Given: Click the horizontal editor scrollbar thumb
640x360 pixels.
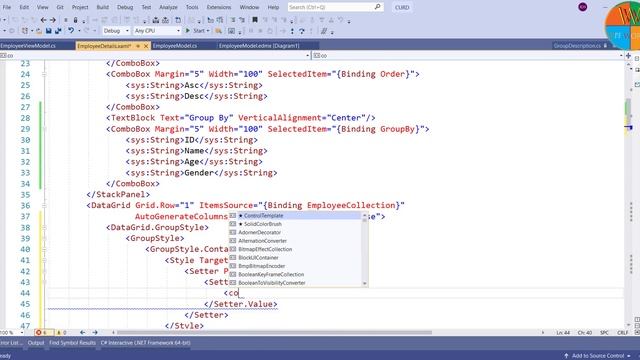Looking at the screenshot, I should pos(273,333).
